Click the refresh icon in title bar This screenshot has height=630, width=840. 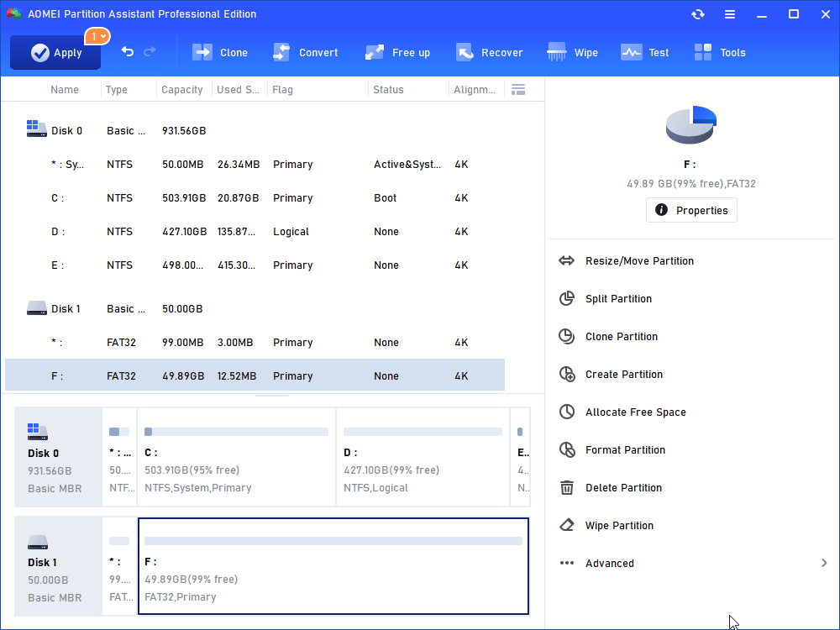point(697,14)
